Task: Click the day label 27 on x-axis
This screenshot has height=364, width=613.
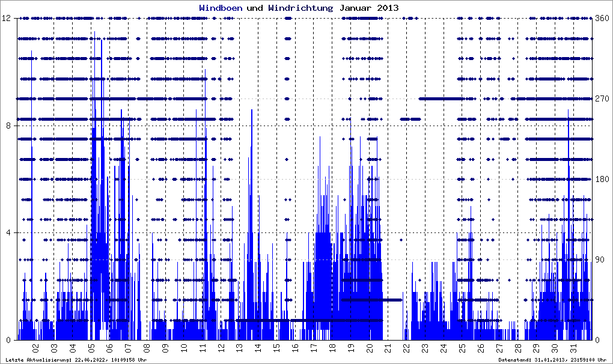Action: pos(499,348)
